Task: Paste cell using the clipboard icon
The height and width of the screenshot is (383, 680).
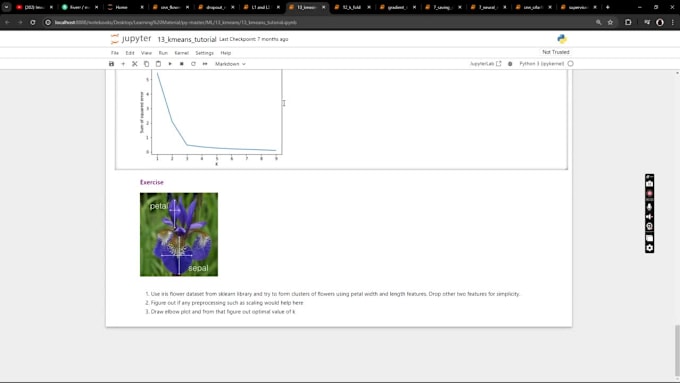Action: (x=158, y=64)
